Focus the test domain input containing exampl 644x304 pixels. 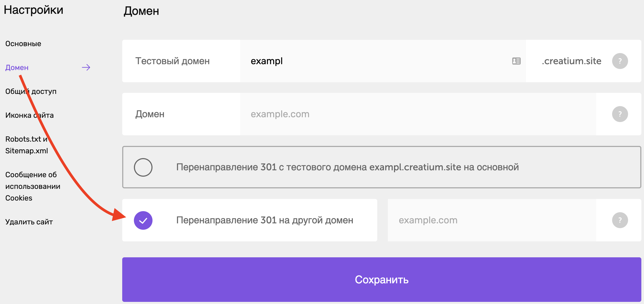[383, 61]
